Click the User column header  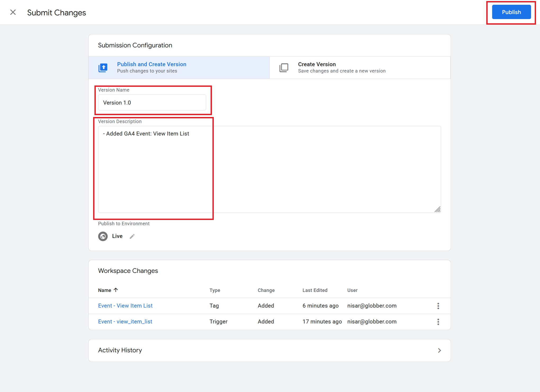click(x=352, y=290)
